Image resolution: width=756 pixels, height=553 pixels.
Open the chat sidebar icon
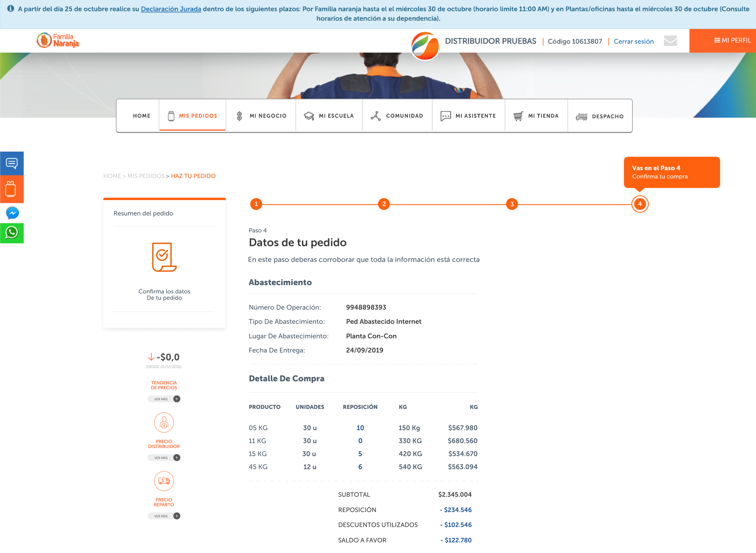12,163
